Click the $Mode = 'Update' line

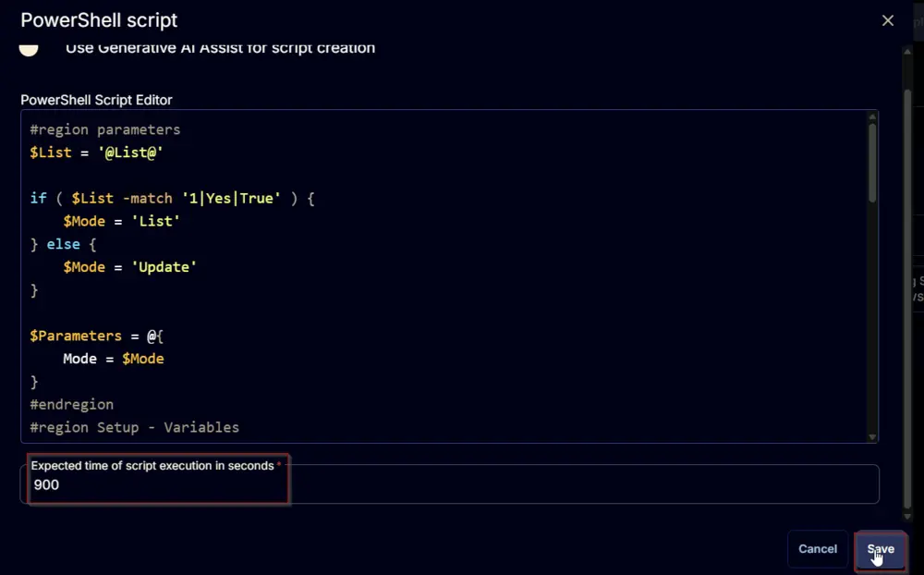click(129, 267)
